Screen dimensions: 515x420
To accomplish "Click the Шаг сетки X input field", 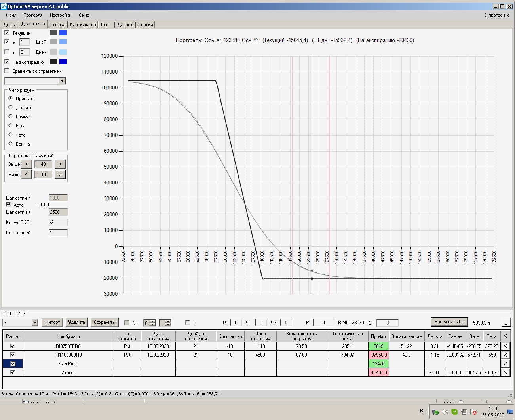I will point(58,212).
